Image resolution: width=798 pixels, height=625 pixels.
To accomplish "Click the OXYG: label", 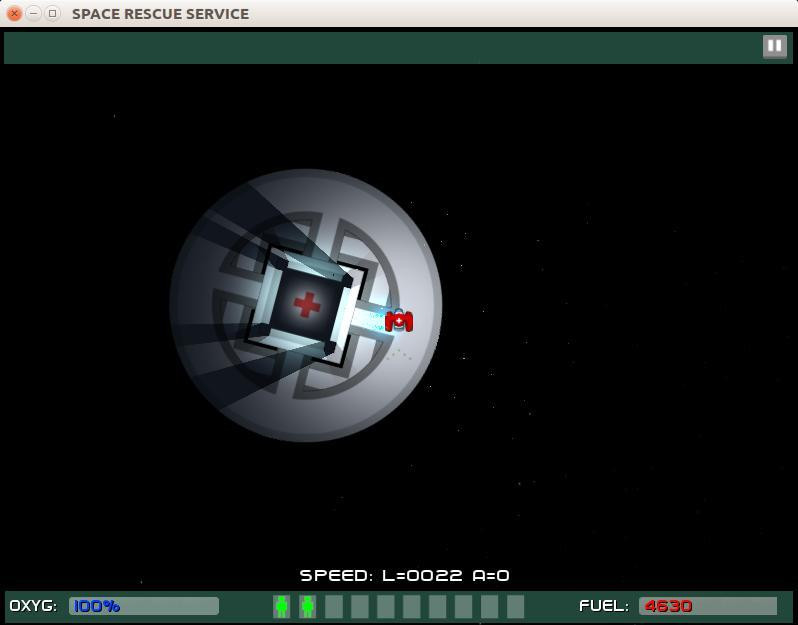I will click(x=34, y=606).
